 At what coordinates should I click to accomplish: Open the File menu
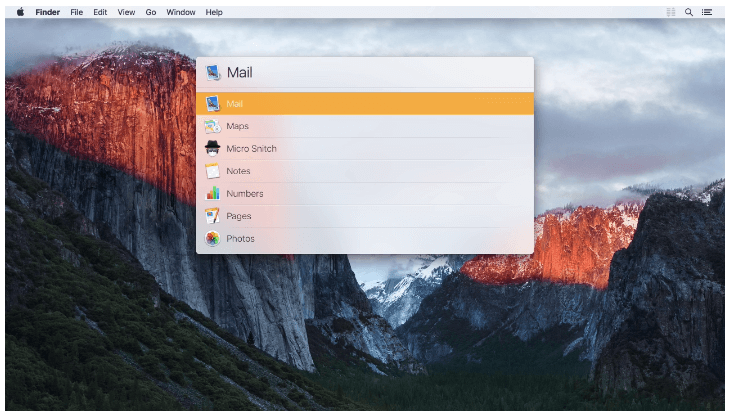coord(76,12)
